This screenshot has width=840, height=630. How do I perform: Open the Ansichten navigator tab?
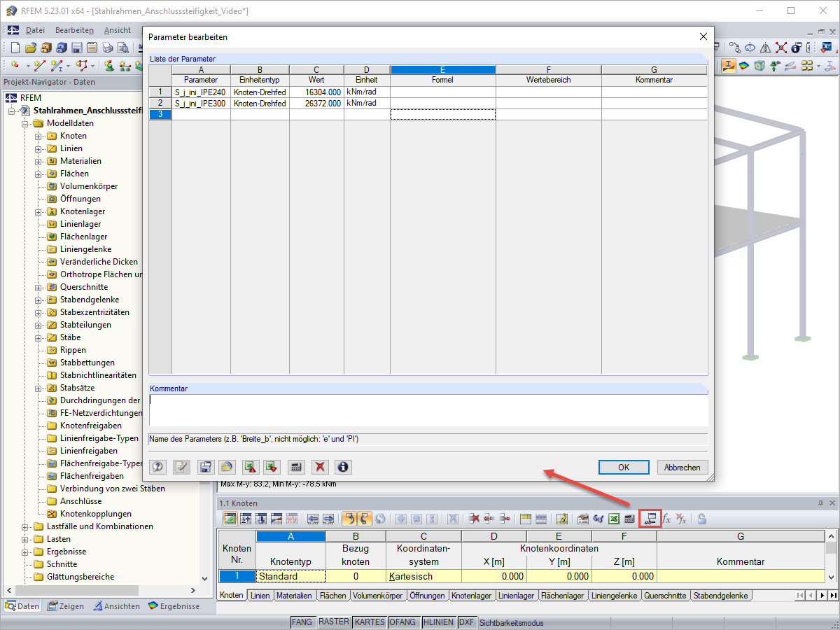click(116, 606)
